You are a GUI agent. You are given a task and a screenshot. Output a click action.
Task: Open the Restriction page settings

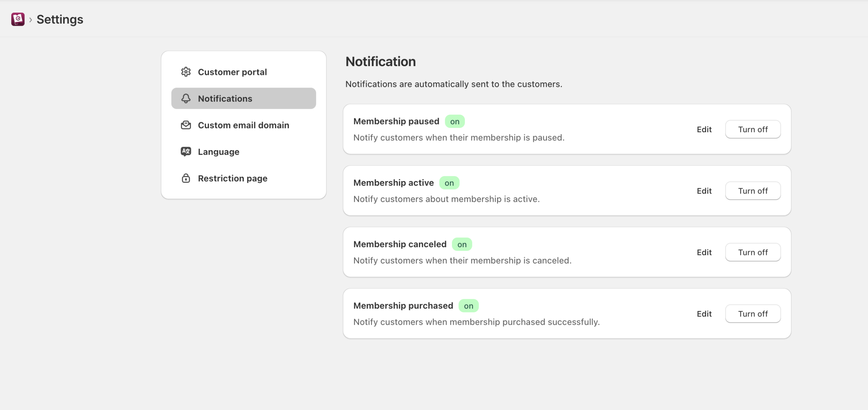[233, 178]
